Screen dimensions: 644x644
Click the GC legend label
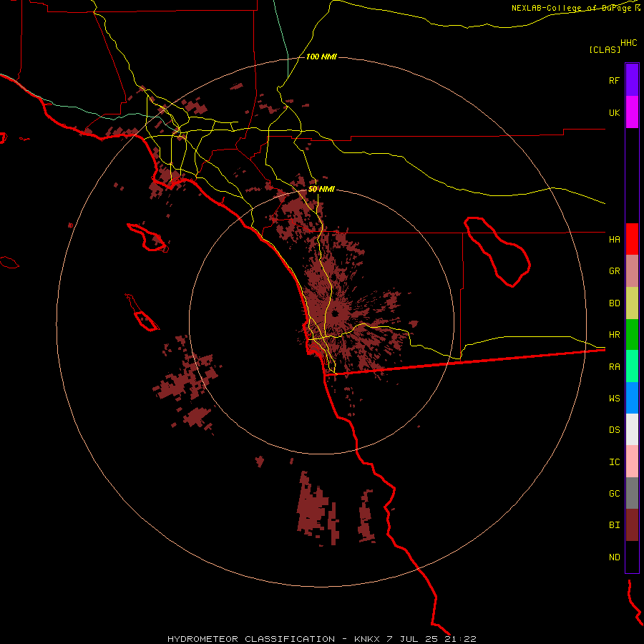click(614, 494)
